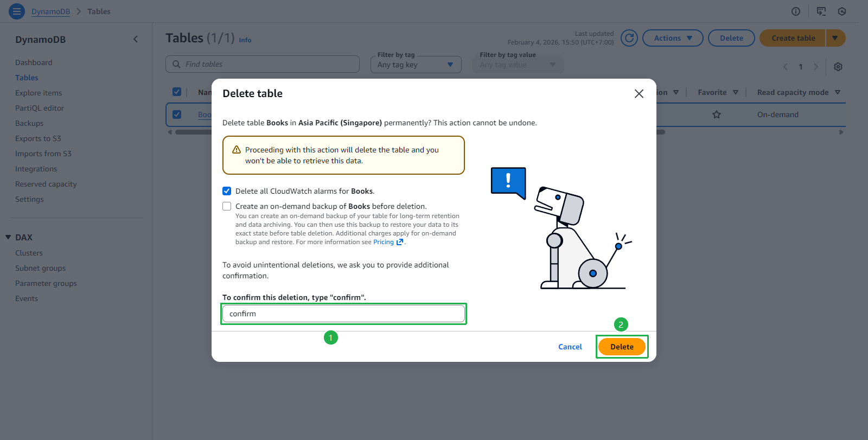The height and width of the screenshot is (440, 868).
Task: Open Subnet groups in the sidebar
Action: [x=40, y=268]
